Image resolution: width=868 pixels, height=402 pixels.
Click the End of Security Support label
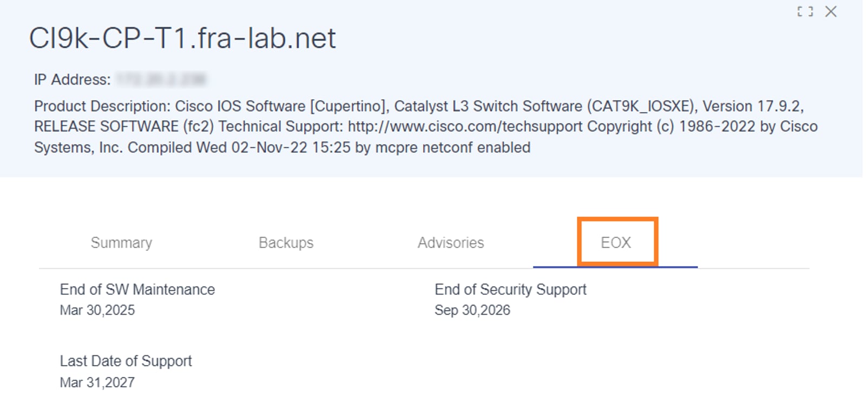click(x=510, y=290)
